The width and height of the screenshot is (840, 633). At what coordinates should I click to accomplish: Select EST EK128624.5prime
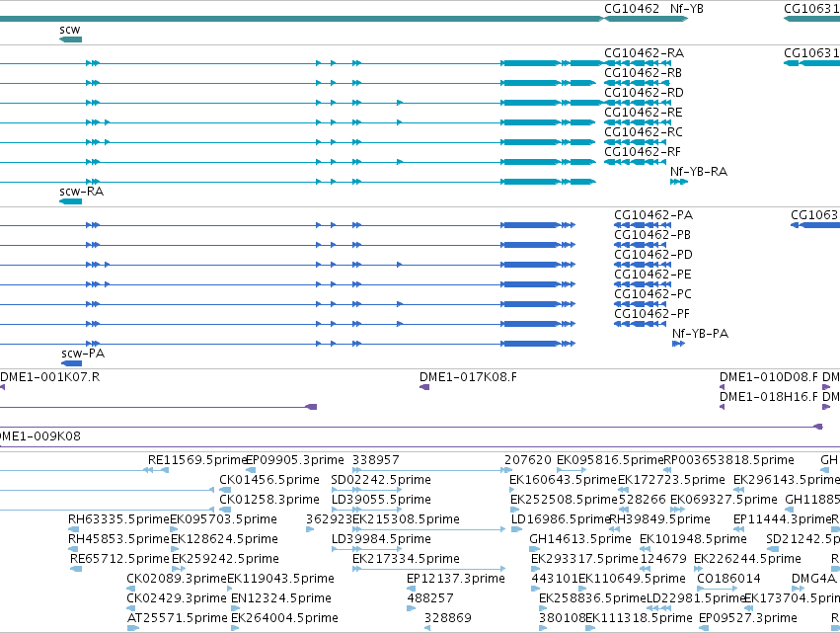(x=224, y=540)
